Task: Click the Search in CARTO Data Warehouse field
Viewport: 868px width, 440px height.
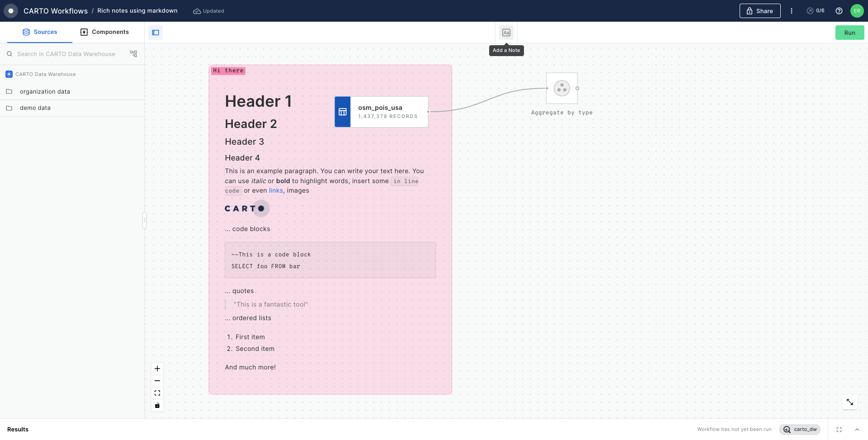Action: click(x=66, y=54)
